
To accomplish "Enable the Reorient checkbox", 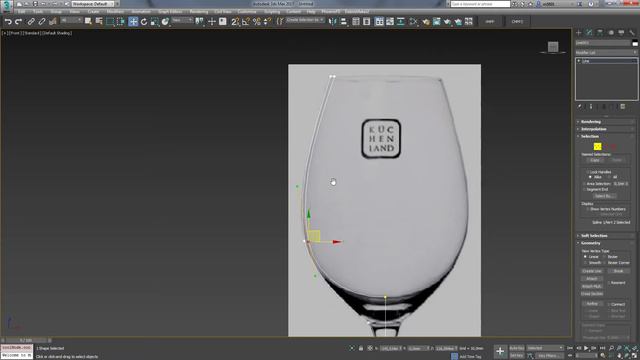I will tap(609, 282).
